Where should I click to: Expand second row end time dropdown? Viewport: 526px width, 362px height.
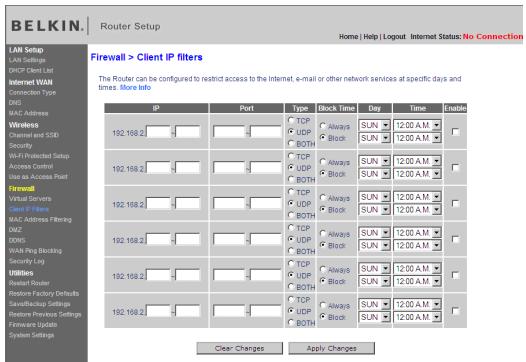[x=417, y=174]
